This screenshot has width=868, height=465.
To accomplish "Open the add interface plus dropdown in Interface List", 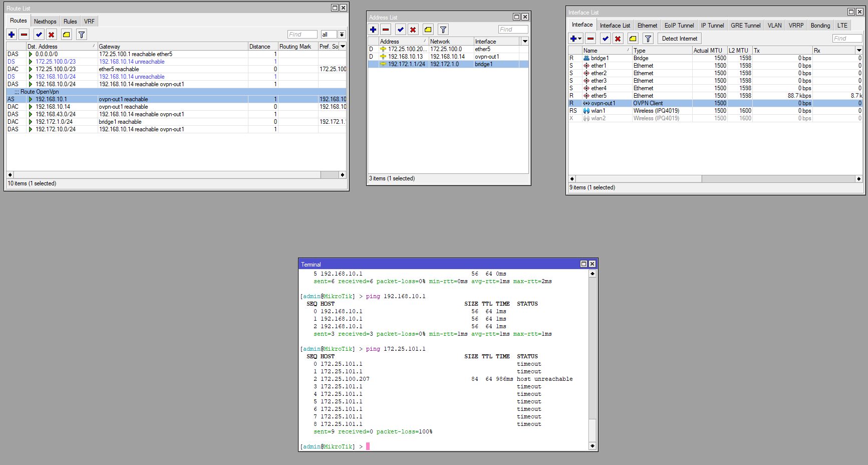I will coord(576,39).
